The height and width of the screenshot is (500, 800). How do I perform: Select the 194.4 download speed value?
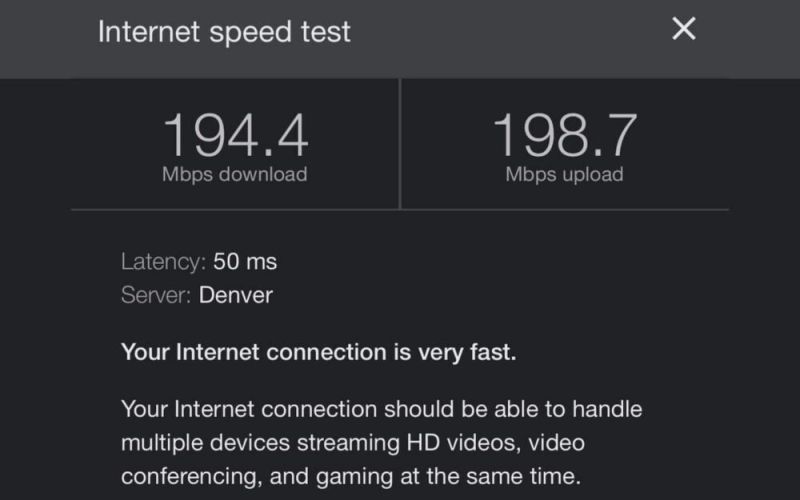[x=235, y=135]
